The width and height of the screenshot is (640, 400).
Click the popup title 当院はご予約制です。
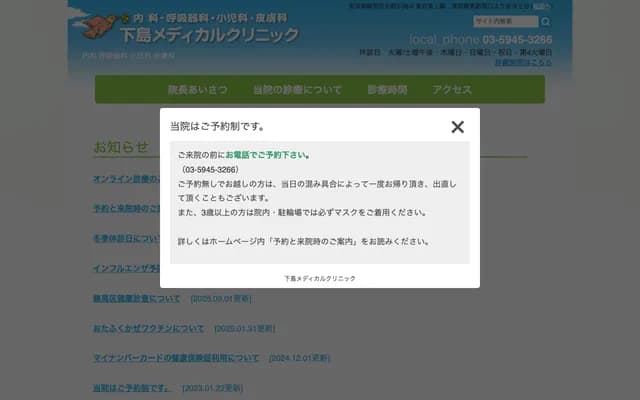coord(218,127)
